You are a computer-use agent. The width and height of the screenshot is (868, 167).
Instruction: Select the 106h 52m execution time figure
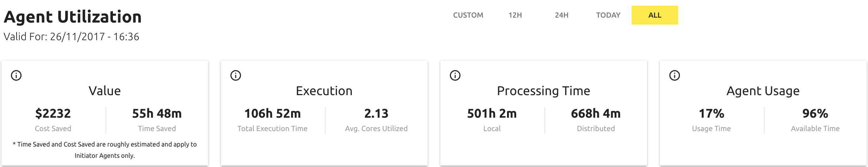pos(272,113)
